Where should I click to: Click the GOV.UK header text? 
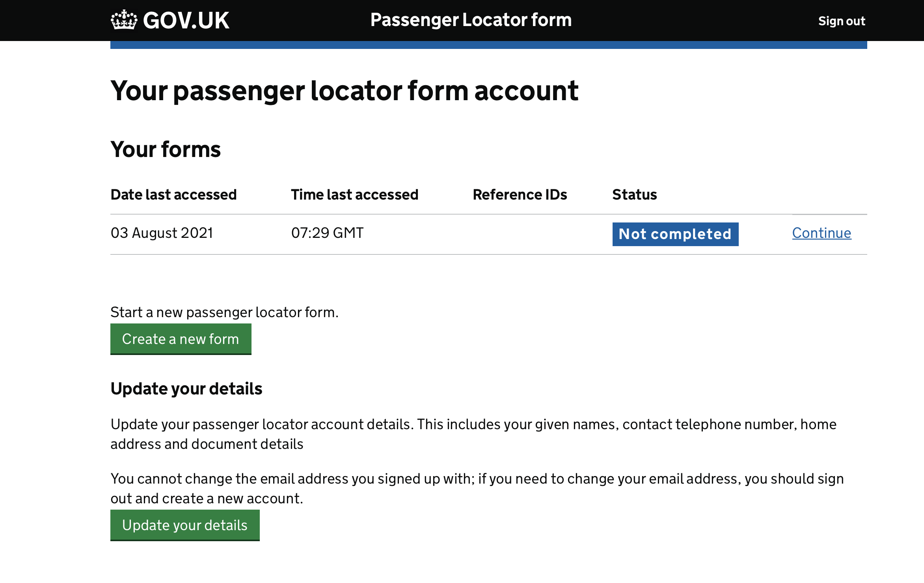tap(186, 21)
